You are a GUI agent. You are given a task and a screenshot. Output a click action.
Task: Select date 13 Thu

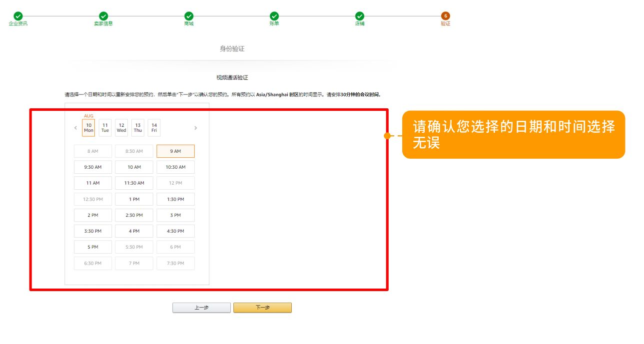(138, 128)
